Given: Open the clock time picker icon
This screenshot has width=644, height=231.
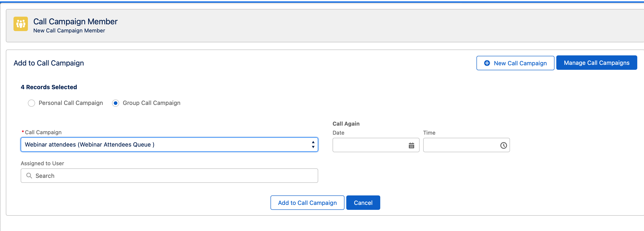Looking at the screenshot, I should pos(503,145).
